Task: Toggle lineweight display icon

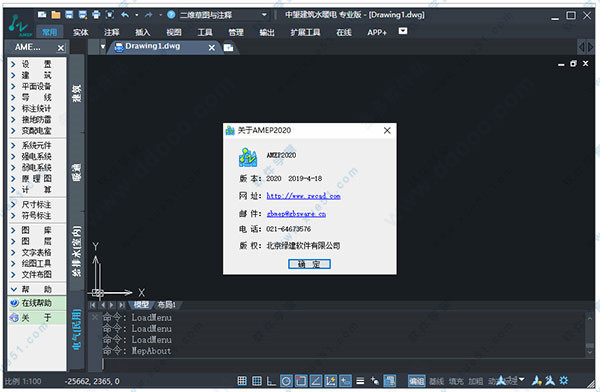Action: [360, 381]
